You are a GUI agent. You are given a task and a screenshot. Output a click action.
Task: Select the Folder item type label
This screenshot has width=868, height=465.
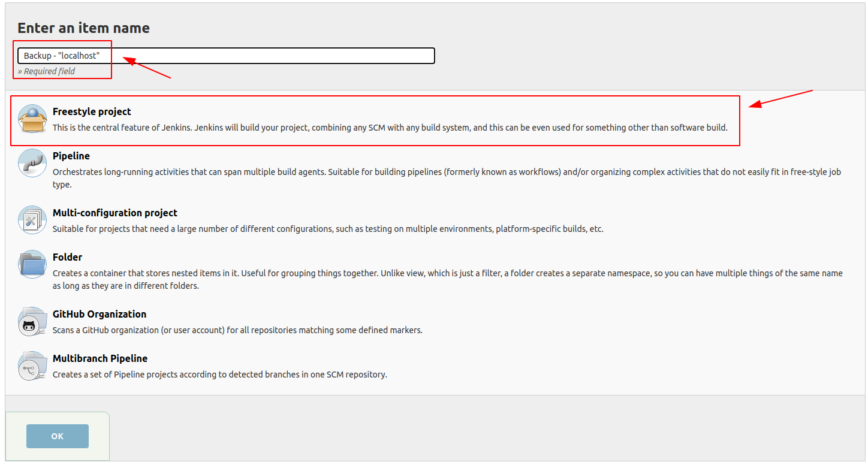coord(68,257)
